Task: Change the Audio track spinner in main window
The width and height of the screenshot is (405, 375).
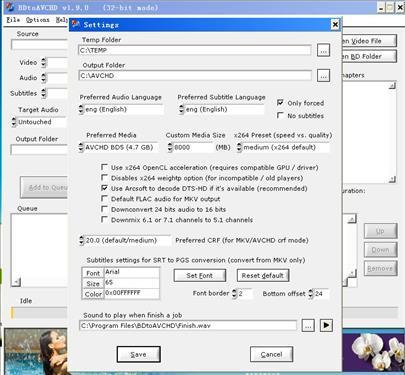Action: pyautogui.click(x=44, y=78)
